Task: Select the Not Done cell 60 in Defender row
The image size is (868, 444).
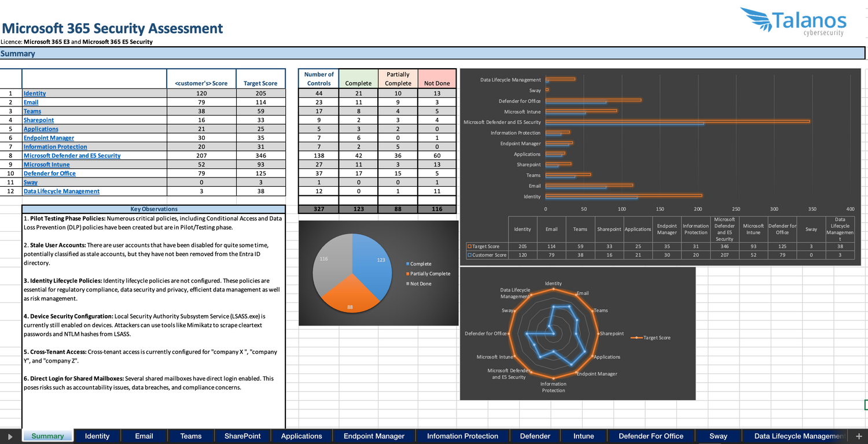Action: [x=437, y=156]
